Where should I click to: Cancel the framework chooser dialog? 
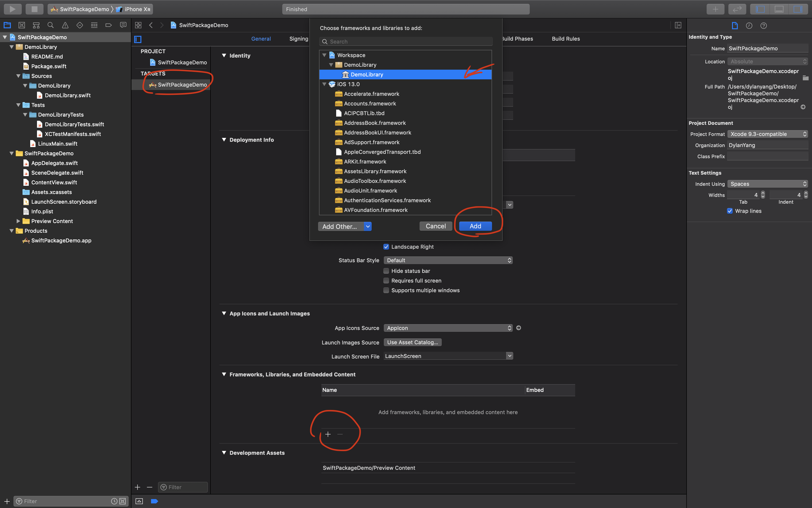pyautogui.click(x=435, y=226)
